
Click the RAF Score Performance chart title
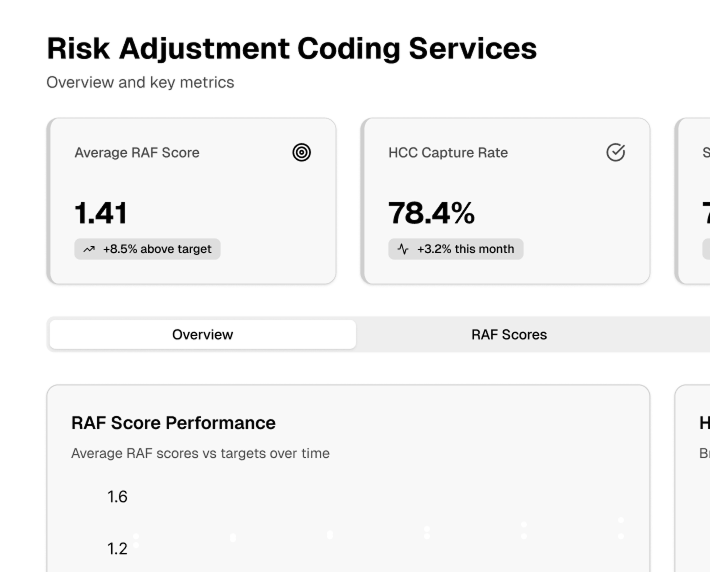coord(173,423)
